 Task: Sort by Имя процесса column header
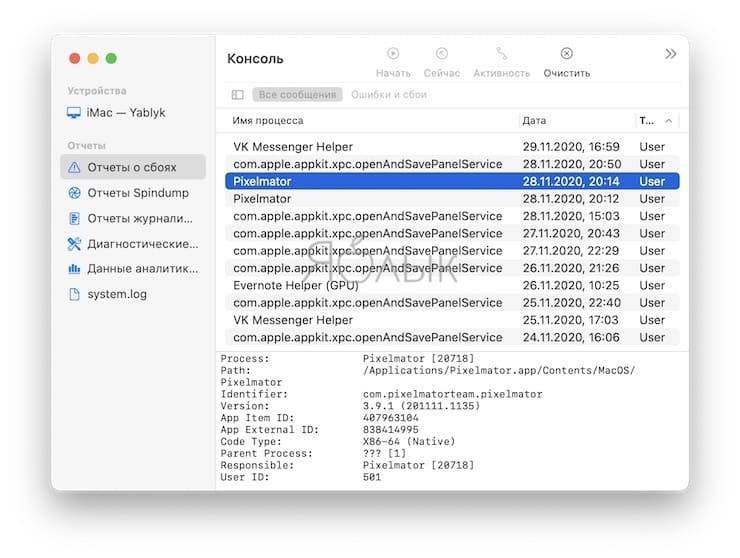click(x=268, y=121)
